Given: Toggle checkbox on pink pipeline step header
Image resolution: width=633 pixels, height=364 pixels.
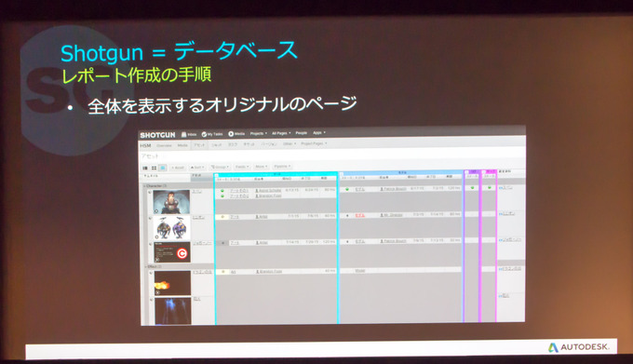Looking at the screenshot, I should pos(484,172).
